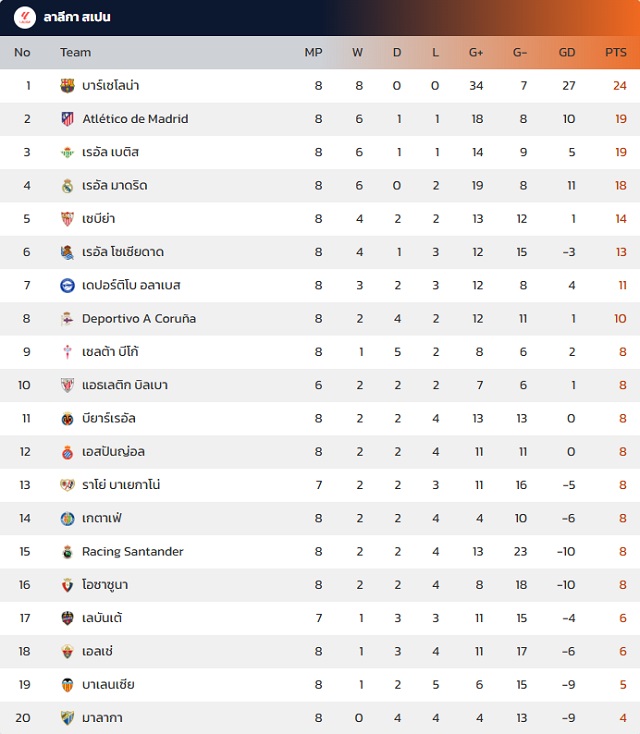This screenshot has height=734, width=640.
Task: Click the Espanyol crest in row 12
Action: coord(67,452)
